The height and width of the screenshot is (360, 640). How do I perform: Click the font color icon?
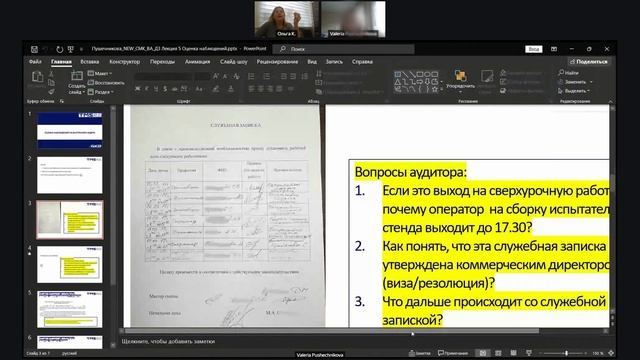pyautogui.click(x=231, y=89)
